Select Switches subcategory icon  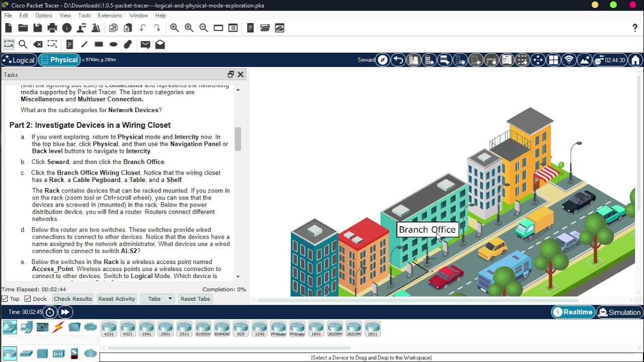pos(26,353)
